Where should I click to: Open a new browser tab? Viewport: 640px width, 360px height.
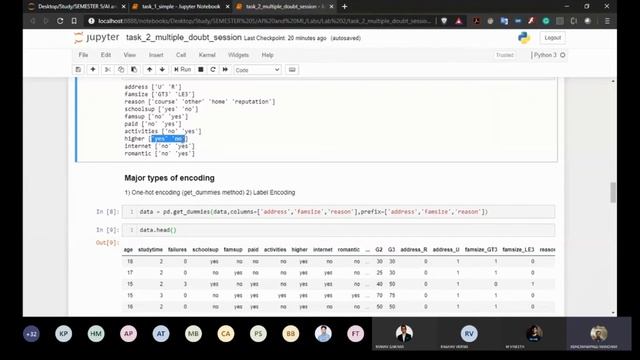tap(344, 7)
